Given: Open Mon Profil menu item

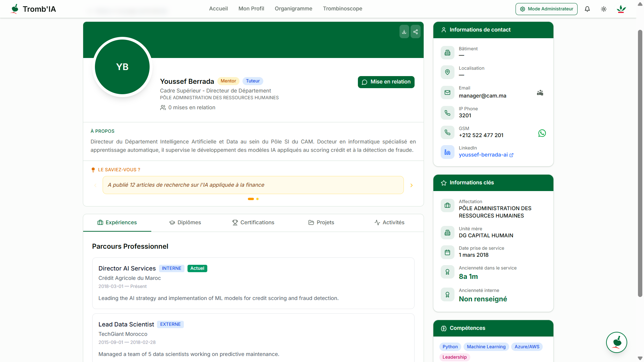Looking at the screenshot, I should 251,9.
